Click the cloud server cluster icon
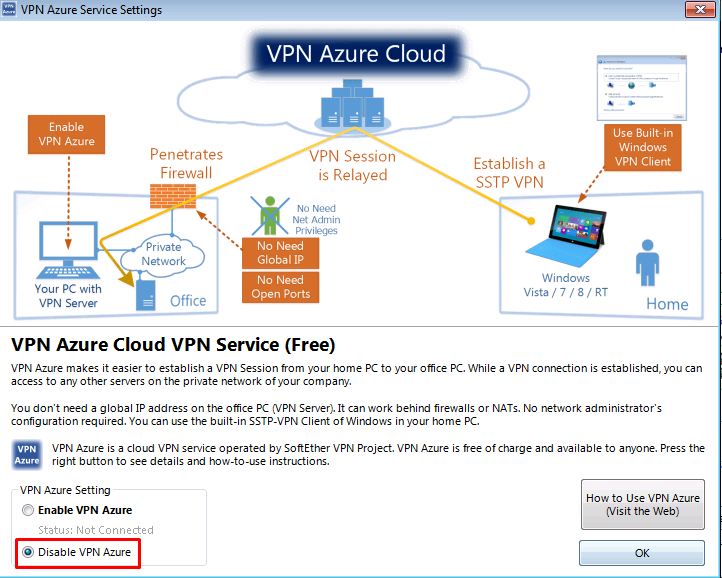Image resolution: width=722 pixels, height=578 pixels. click(353, 105)
